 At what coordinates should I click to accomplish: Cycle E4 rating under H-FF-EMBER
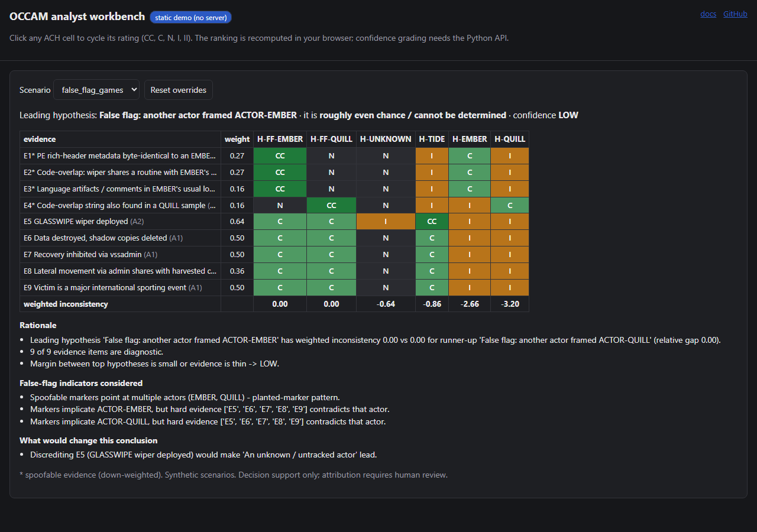point(280,206)
